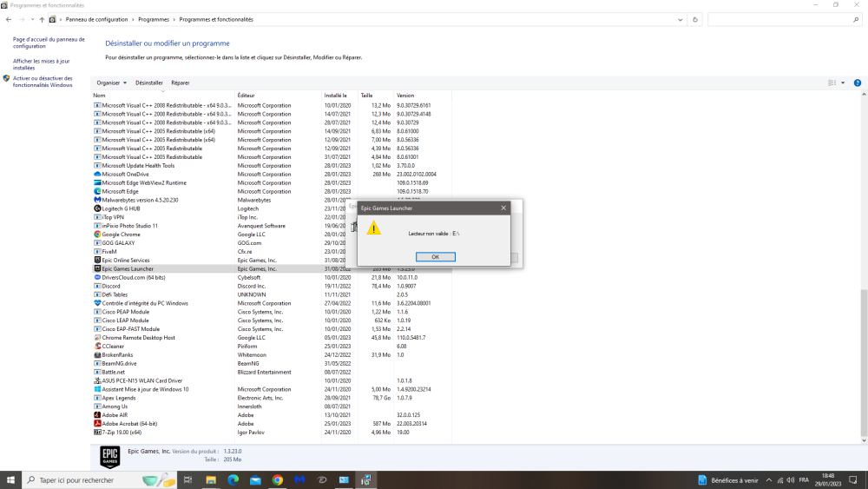Go back with the back arrow

9,19
